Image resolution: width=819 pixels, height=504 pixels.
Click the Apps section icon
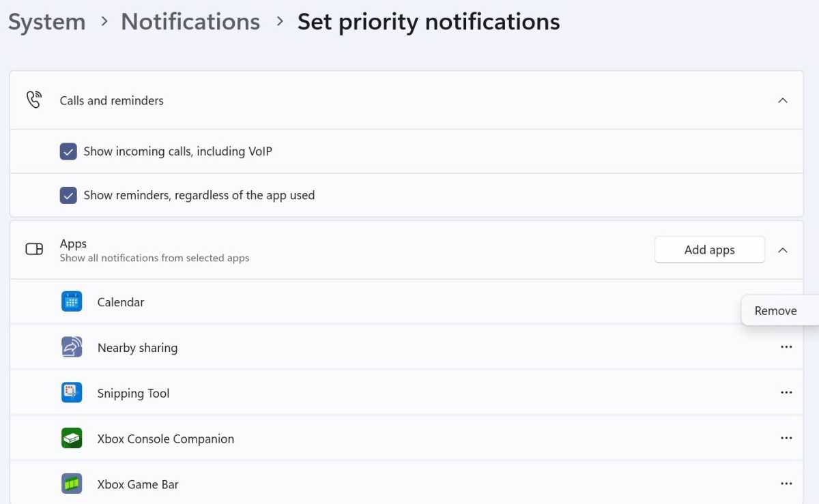point(34,250)
